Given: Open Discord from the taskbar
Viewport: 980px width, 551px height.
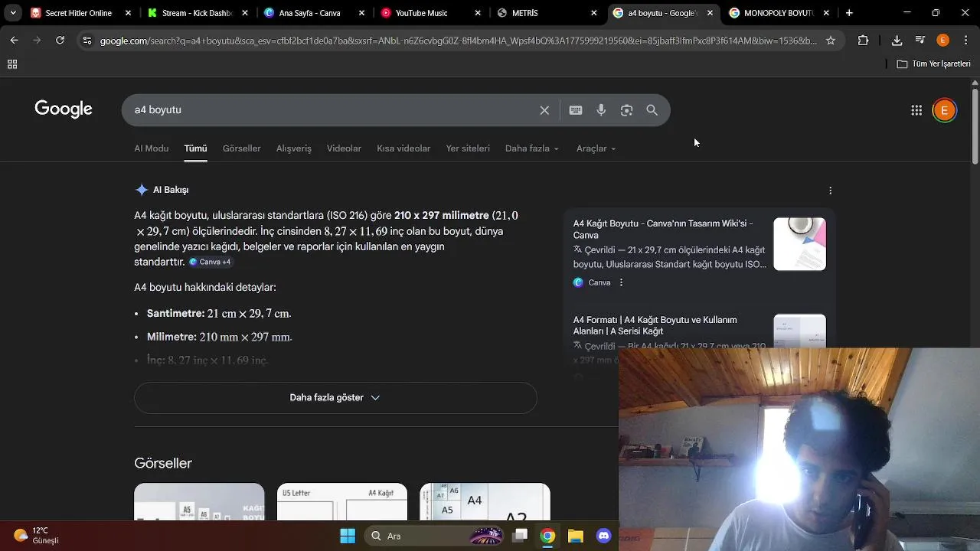Looking at the screenshot, I should click(603, 536).
